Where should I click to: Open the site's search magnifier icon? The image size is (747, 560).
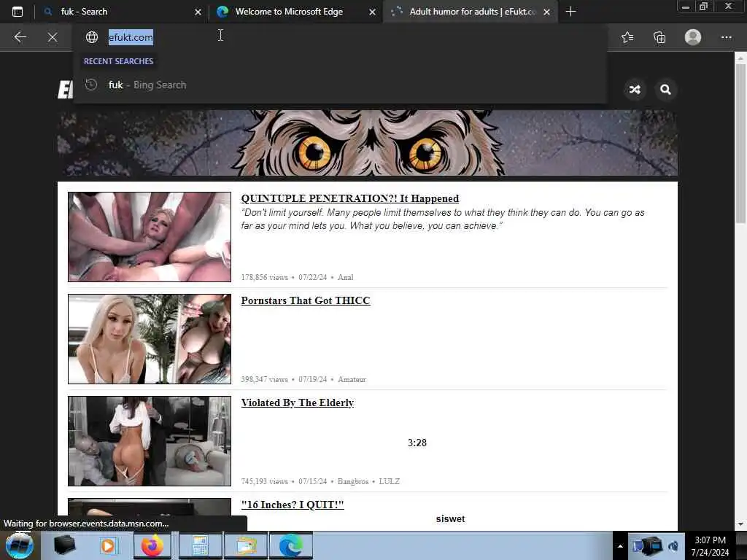click(x=665, y=90)
